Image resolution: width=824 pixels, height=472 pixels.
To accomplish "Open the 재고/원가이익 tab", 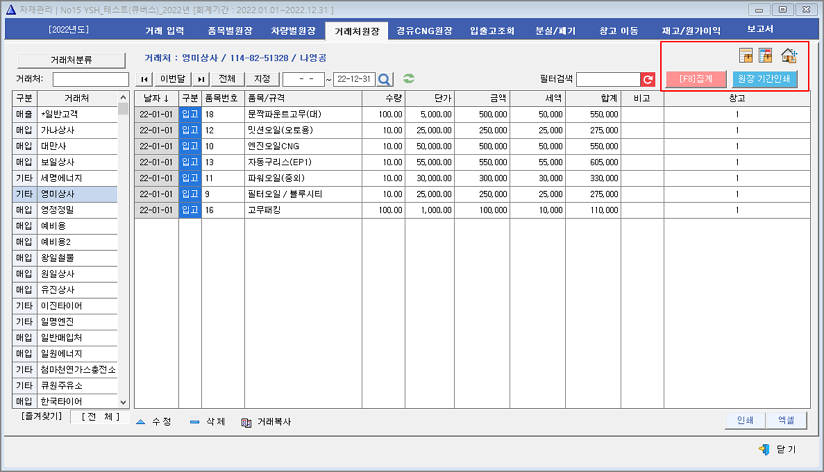I will click(691, 30).
